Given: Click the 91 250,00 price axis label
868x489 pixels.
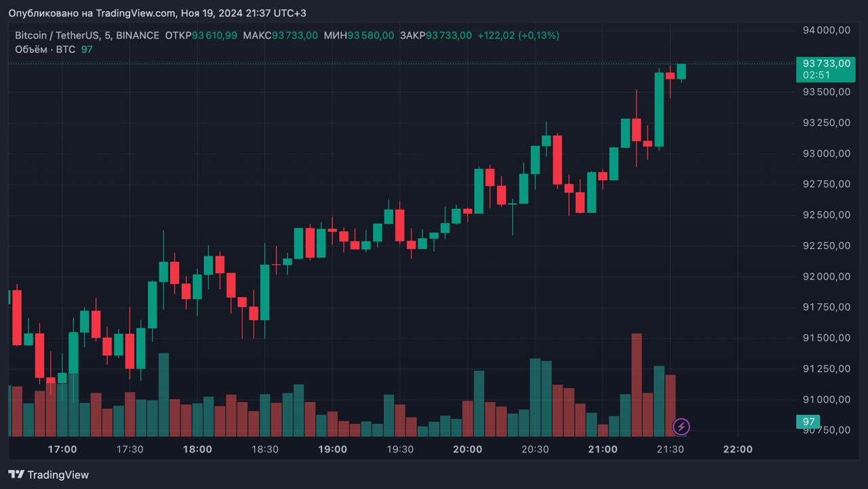Looking at the screenshot, I should [826, 369].
